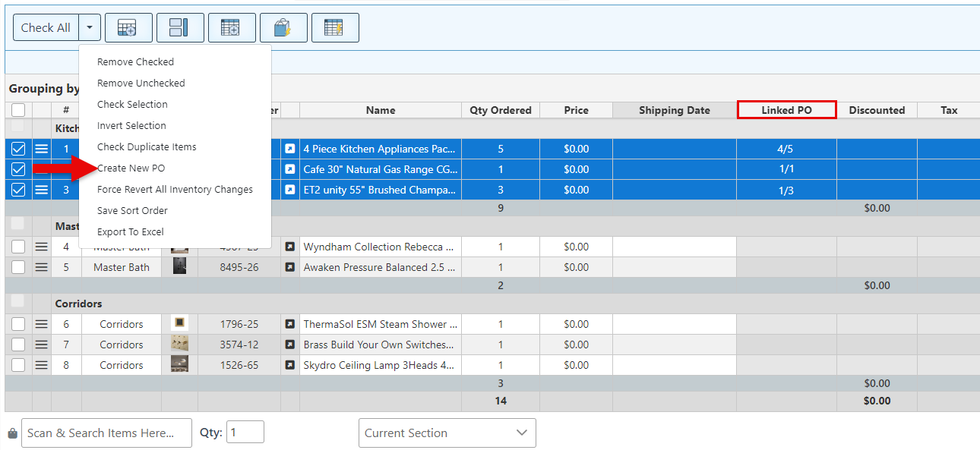Open item link for ThermaSol ESM Steam Shower
The height and width of the screenshot is (450, 980).
tap(289, 324)
